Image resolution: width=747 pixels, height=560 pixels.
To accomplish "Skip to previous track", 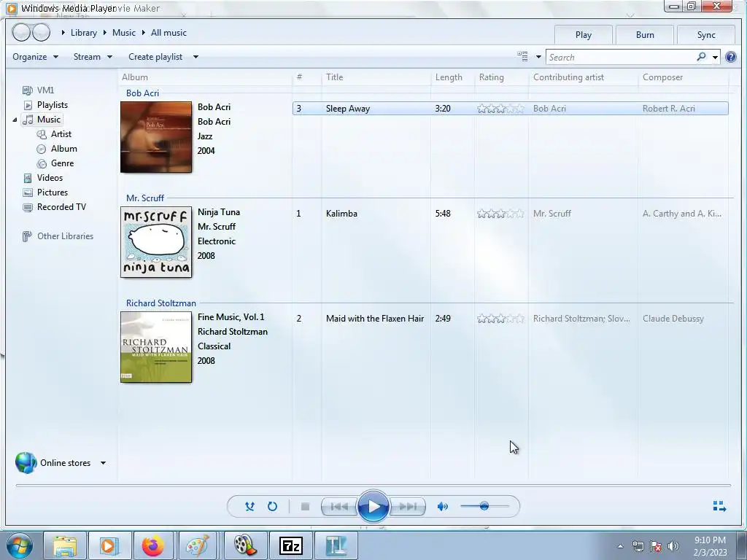I will [338, 506].
